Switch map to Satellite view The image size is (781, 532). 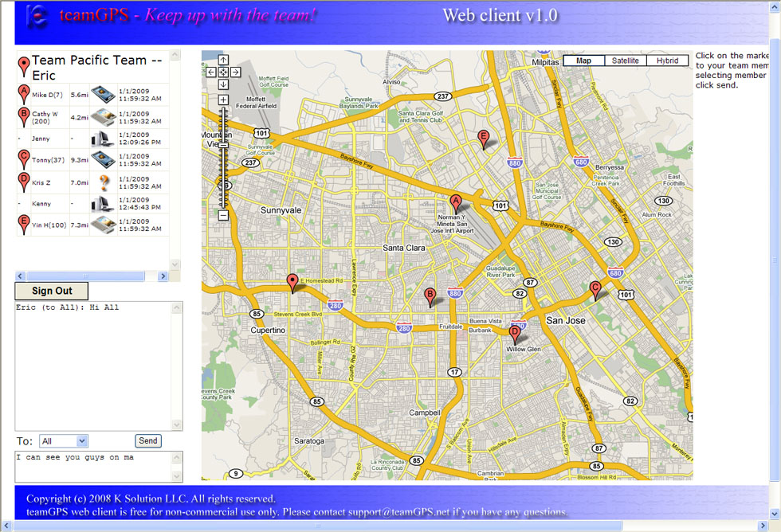point(625,61)
